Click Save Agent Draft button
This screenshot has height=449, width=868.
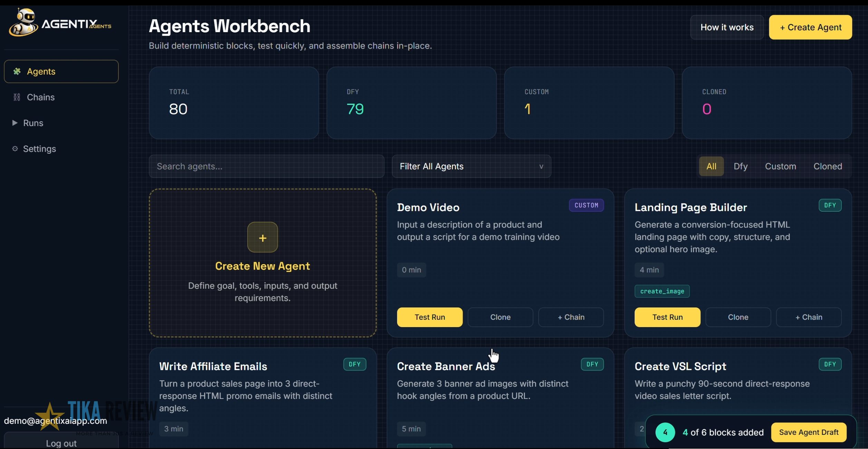pyautogui.click(x=809, y=432)
